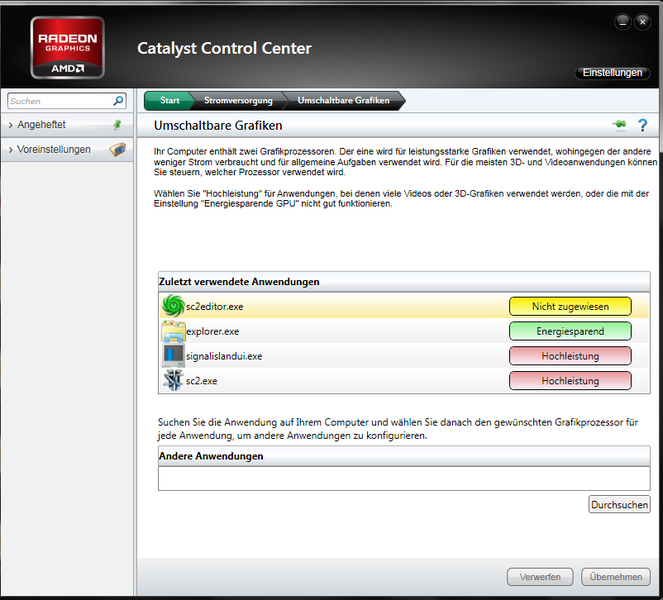The height and width of the screenshot is (600, 663).
Task: Click the signalislandui.exe application icon
Action: tap(173, 356)
